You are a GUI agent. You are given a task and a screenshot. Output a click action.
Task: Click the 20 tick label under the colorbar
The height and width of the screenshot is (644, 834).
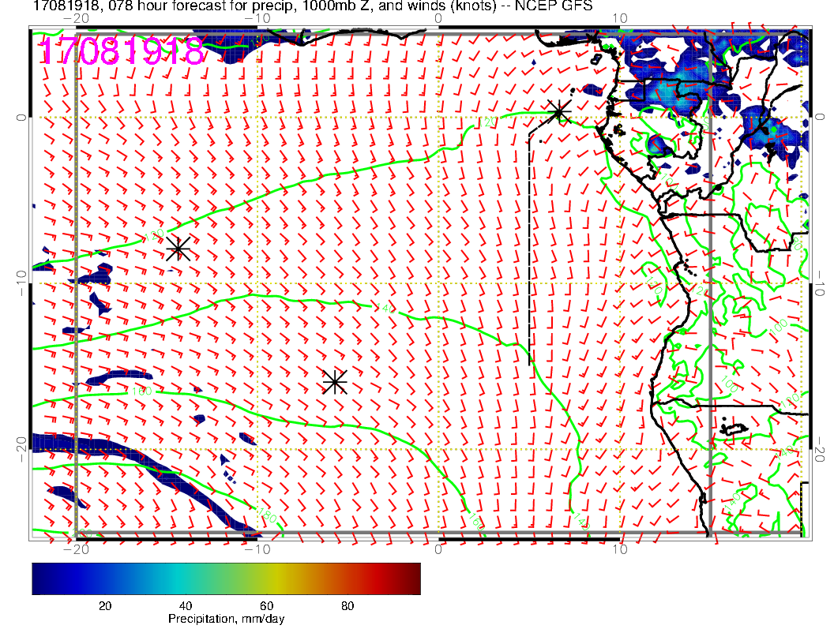(x=104, y=605)
